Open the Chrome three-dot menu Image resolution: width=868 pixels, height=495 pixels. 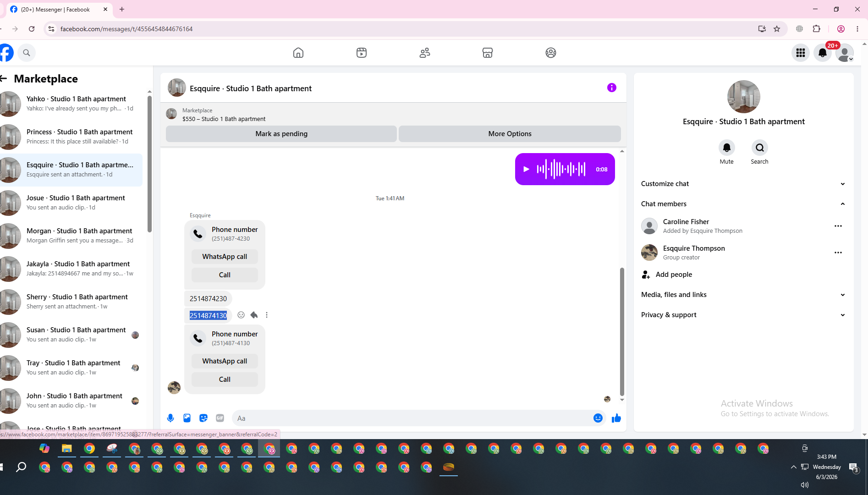coord(857,29)
